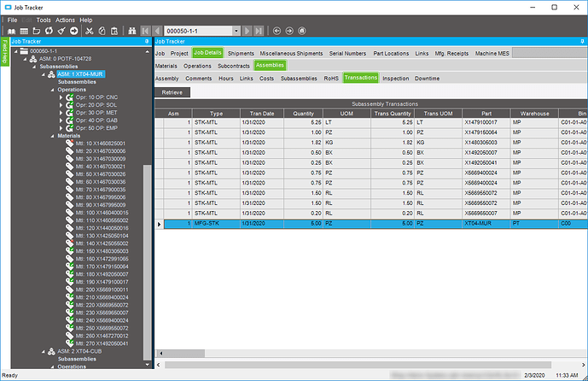Pin the right Job Tracker panel
588x381 pixels.
pyautogui.click(x=582, y=42)
